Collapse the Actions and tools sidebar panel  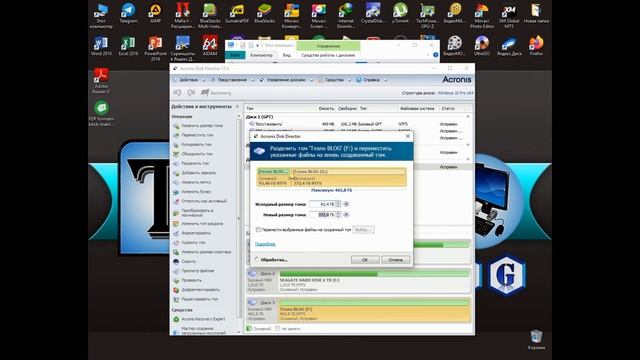(x=237, y=107)
